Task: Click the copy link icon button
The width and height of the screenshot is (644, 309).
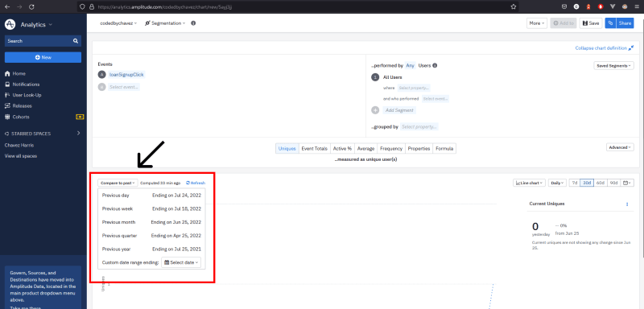Action: [610, 23]
